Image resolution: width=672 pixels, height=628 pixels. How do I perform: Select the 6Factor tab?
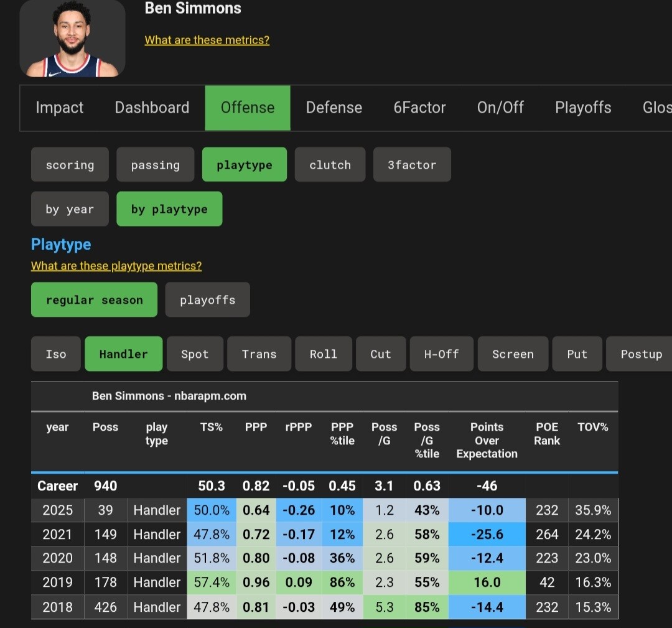point(419,108)
